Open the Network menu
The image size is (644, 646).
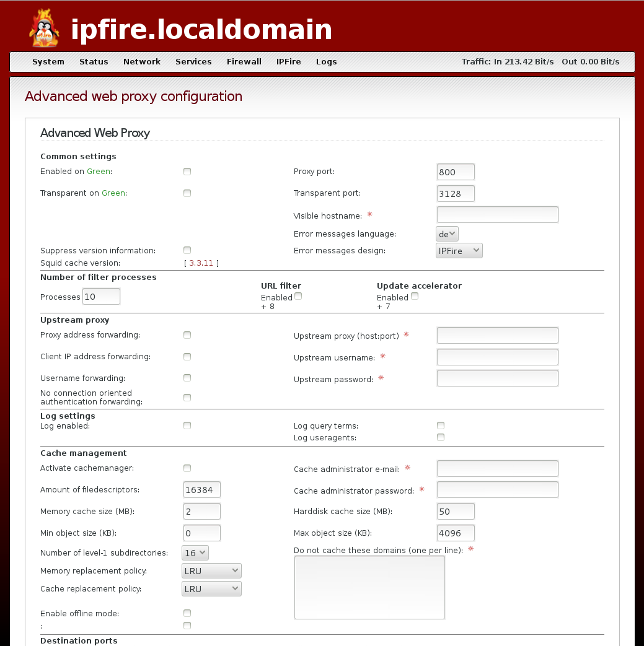142,62
